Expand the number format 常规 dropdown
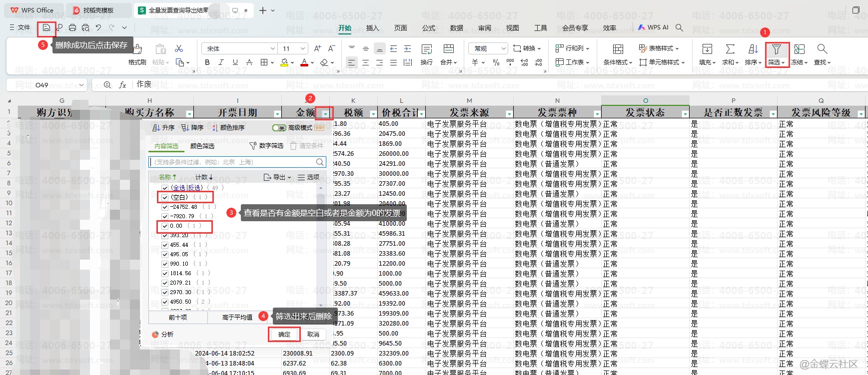Image resolution: width=868 pixels, height=375 pixels. (x=503, y=49)
